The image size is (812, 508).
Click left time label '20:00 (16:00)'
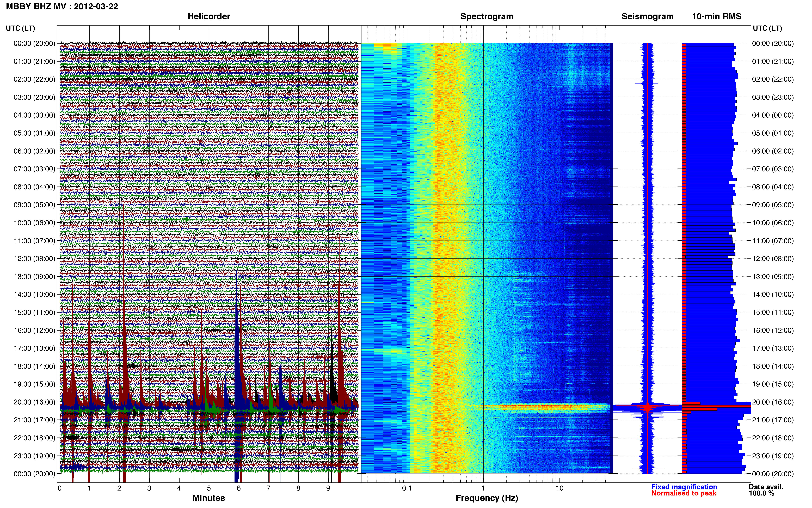tap(34, 402)
